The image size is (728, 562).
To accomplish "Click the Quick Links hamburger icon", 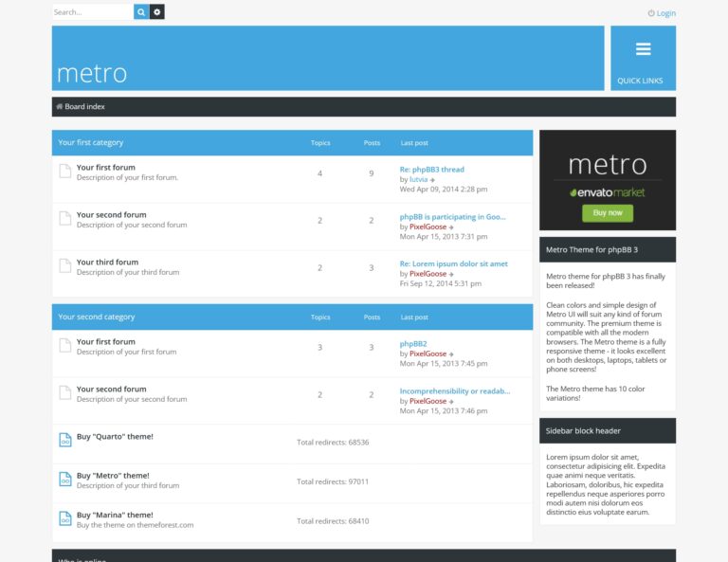I will pyautogui.click(x=643, y=48).
